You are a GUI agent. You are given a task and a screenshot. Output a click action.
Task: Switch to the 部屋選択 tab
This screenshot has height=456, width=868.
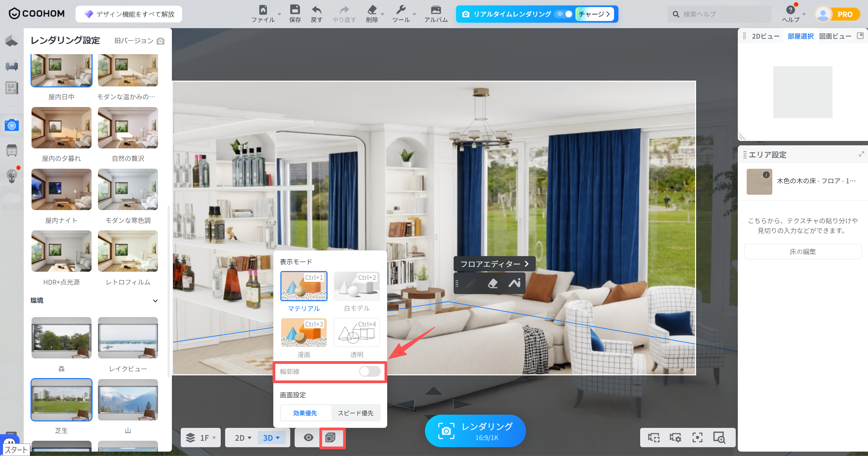(x=801, y=36)
